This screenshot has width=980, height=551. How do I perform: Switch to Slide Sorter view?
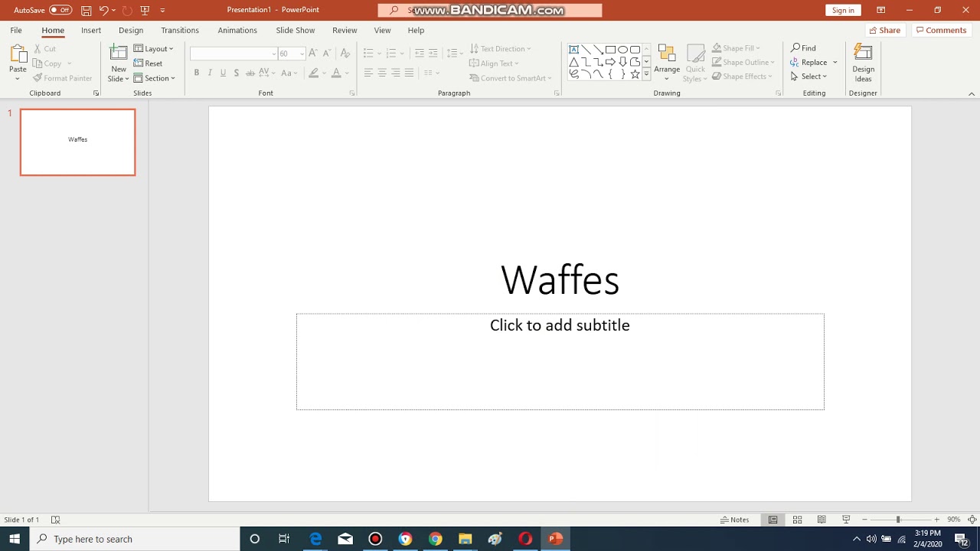pos(797,520)
